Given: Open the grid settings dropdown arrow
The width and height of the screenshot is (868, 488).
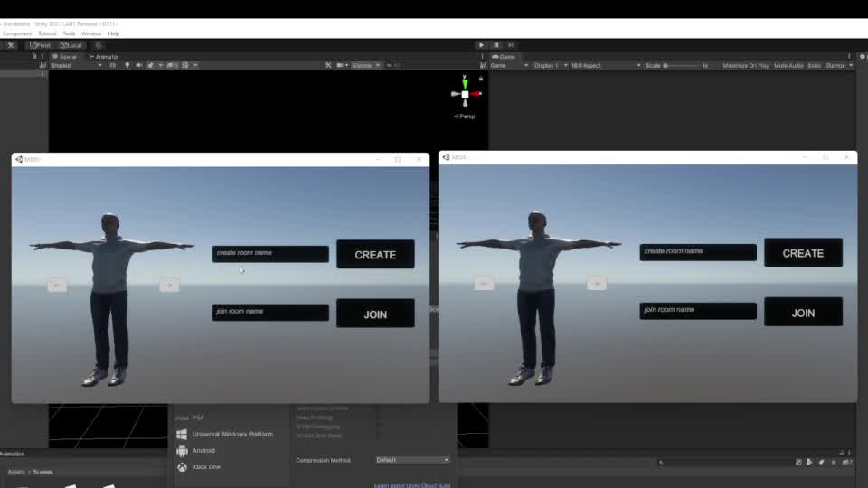Looking at the screenshot, I should click(x=195, y=65).
